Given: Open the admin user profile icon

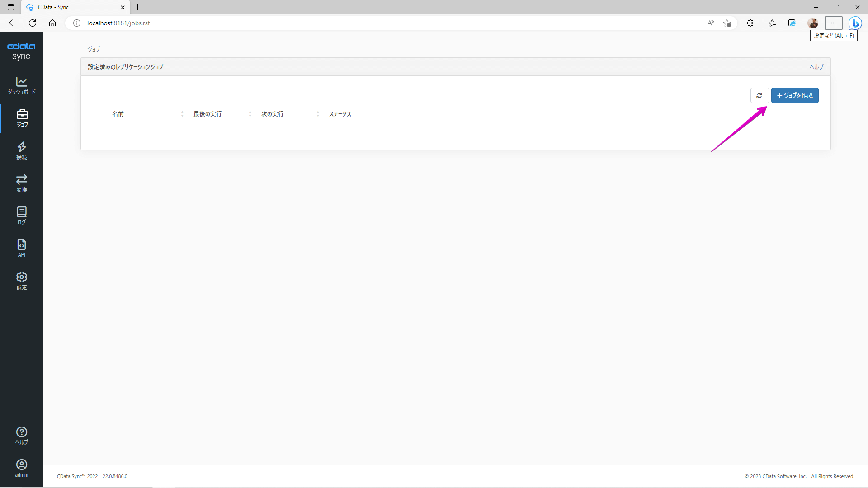Looking at the screenshot, I should coord(21,468).
